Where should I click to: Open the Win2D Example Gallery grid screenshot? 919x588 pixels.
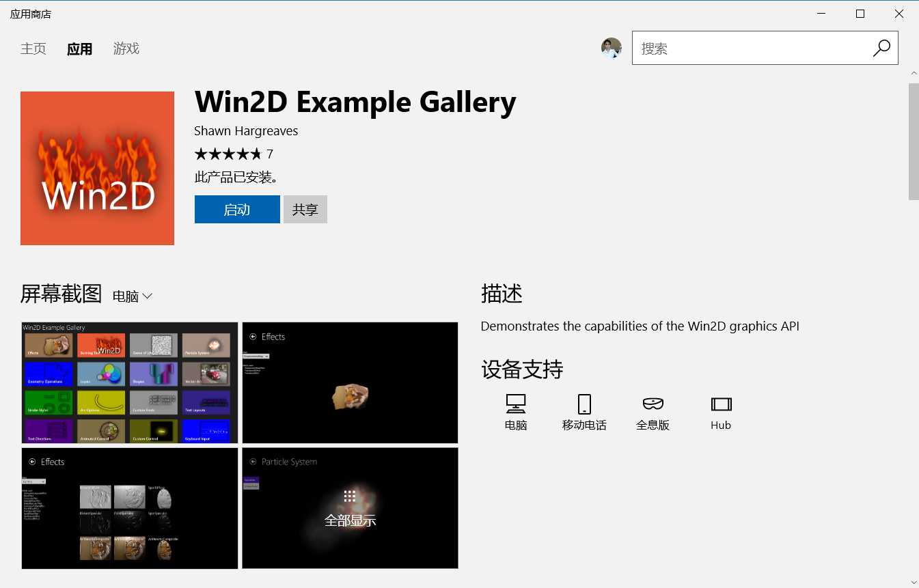130,382
